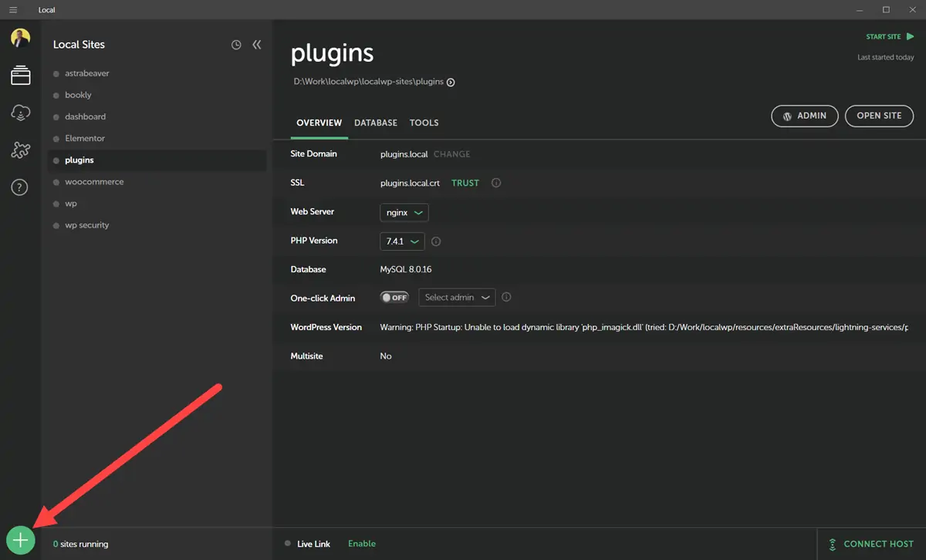926x560 pixels.
Task: Open the Add-ons puzzle icon
Action: [x=20, y=150]
